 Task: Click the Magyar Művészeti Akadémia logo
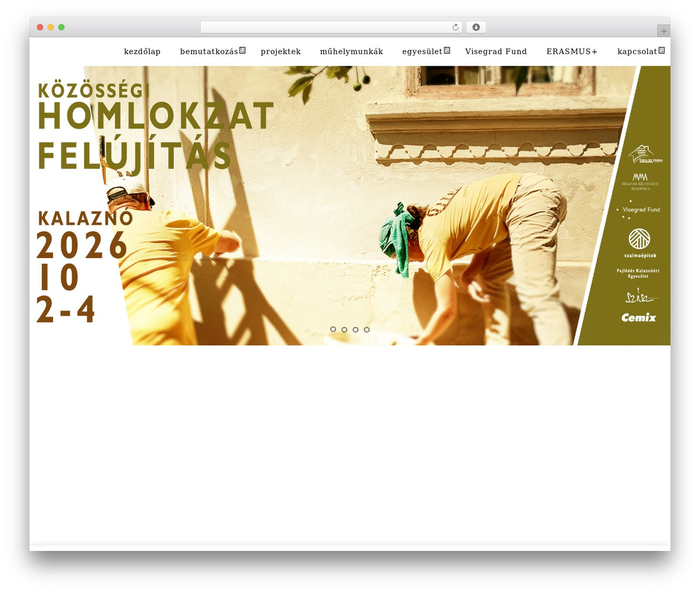click(640, 182)
